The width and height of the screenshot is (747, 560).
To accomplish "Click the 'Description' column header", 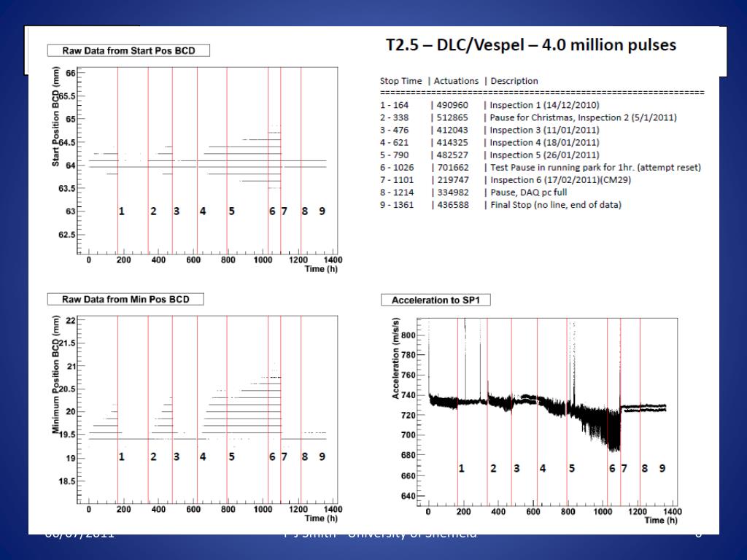I will tap(514, 81).
